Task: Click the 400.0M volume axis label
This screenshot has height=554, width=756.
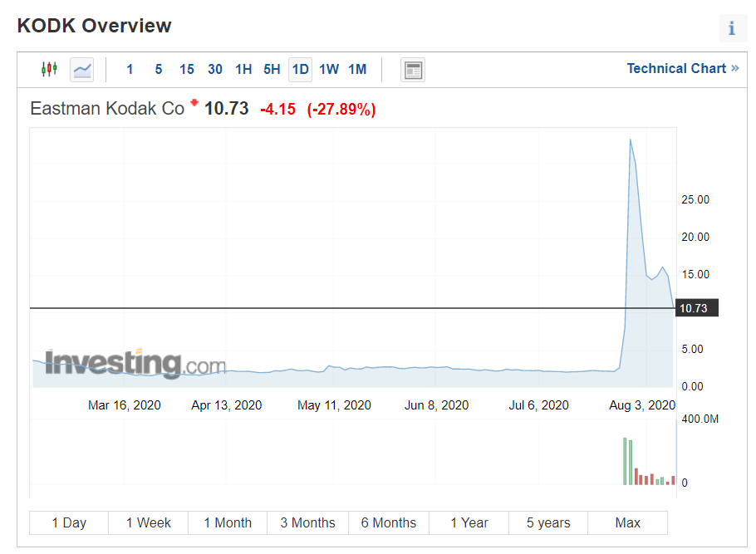Action: 700,419
